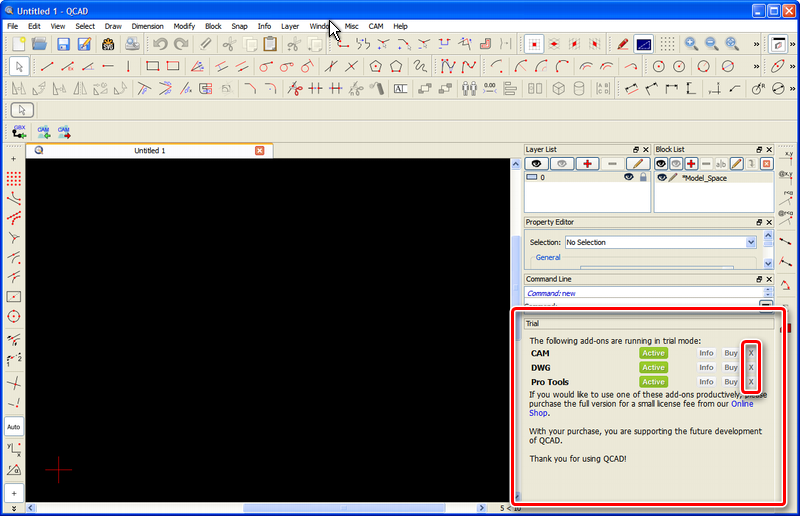Toggle visibility of *Model_Space block
The image size is (800, 516).
662,178
